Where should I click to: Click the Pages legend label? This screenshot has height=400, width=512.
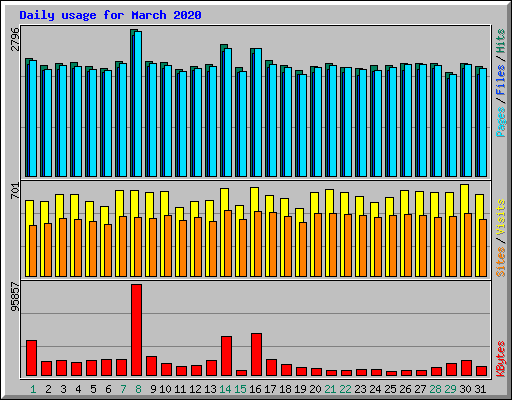pyautogui.click(x=501, y=122)
